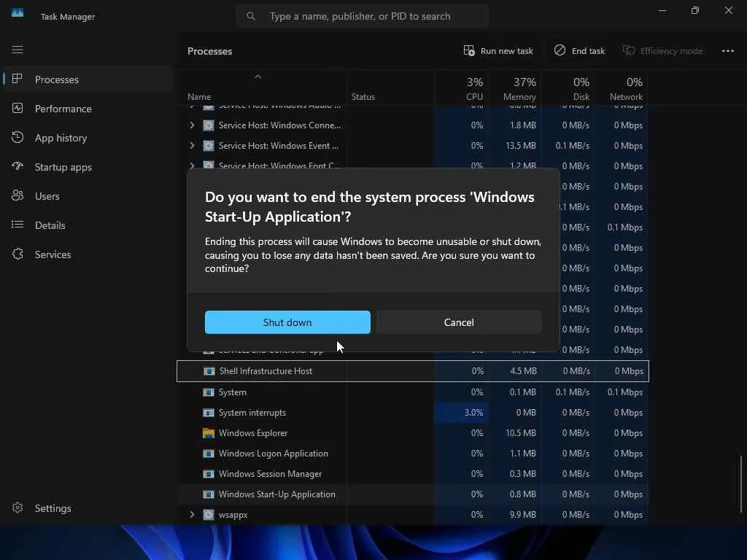Viewport: 747px width, 560px height.
Task: Open Task Manager Settings
Action: (88, 508)
